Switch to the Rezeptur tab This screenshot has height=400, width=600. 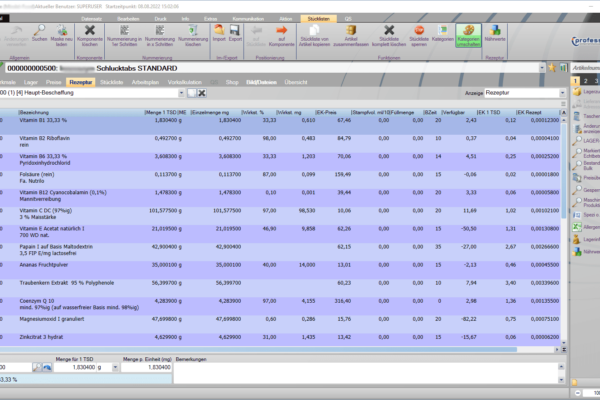(81, 82)
